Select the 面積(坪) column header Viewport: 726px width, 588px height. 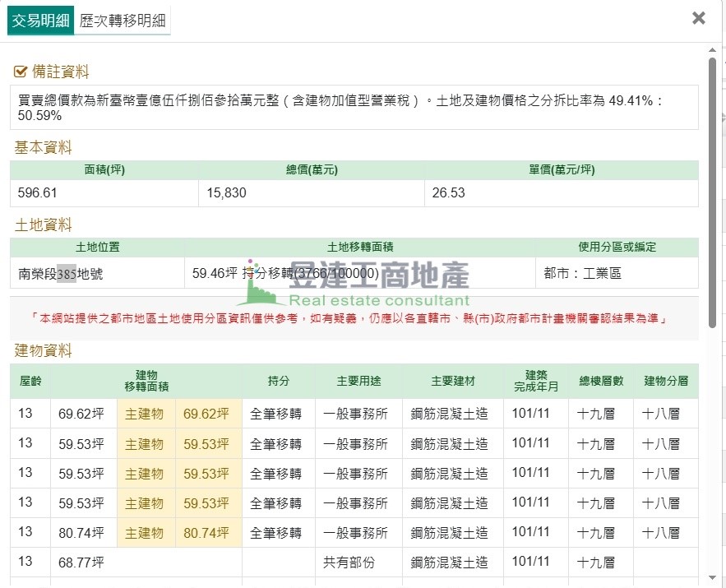click(104, 170)
